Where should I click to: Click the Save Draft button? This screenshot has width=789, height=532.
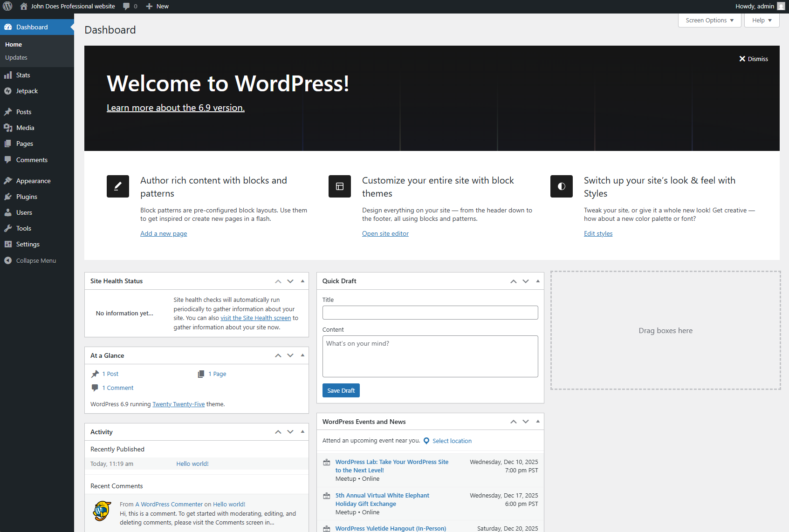[x=341, y=390]
